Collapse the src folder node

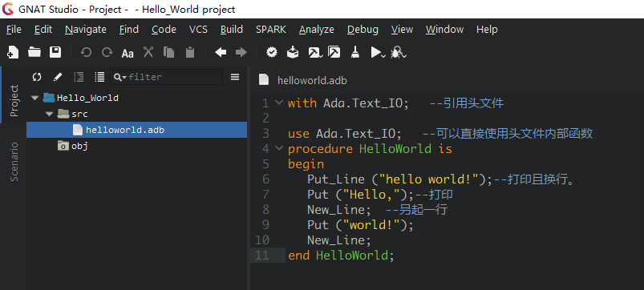(50, 114)
